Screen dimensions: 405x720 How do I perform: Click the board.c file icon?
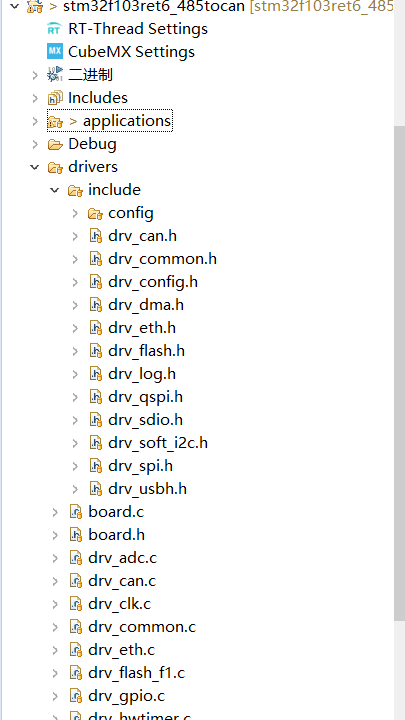pyautogui.click(x=75, y=512)
